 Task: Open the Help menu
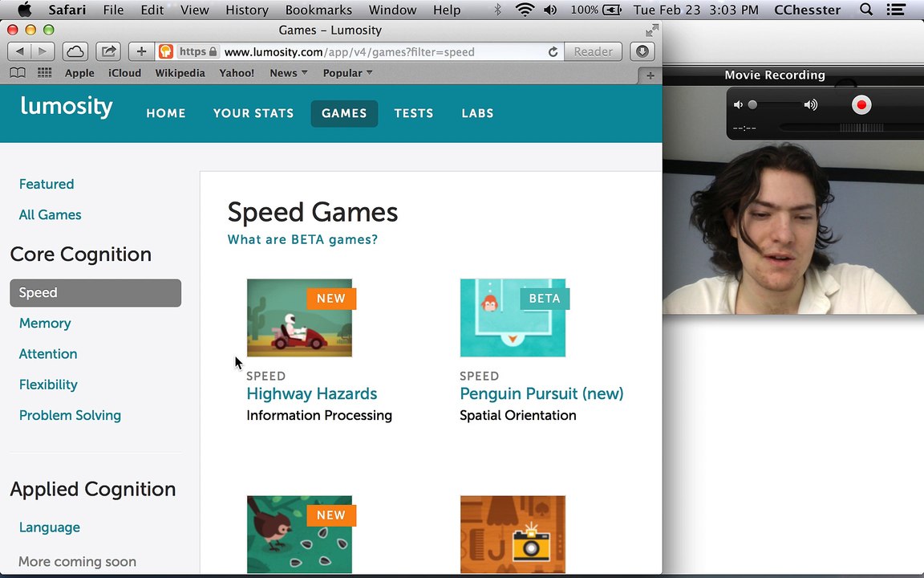coord(447,10)
